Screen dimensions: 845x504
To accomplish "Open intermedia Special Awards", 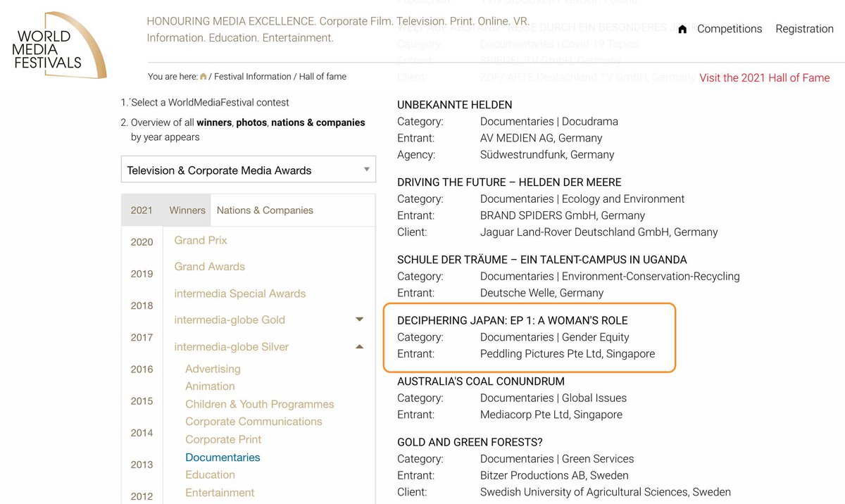I will click(x=240, y=294).
